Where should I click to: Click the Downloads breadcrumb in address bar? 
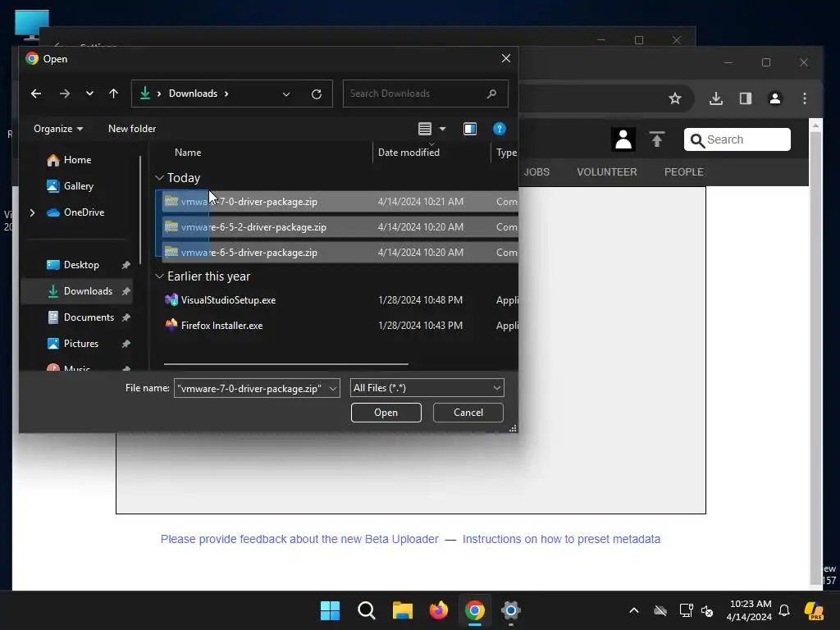click(x=193, y=94)
